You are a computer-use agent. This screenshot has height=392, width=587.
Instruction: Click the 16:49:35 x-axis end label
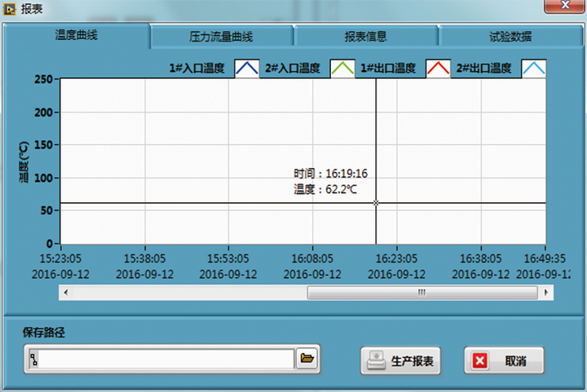click(545, 258)
